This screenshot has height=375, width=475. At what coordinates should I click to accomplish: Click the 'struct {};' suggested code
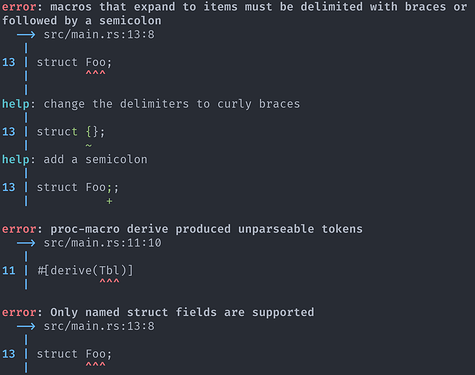(71, 132)
